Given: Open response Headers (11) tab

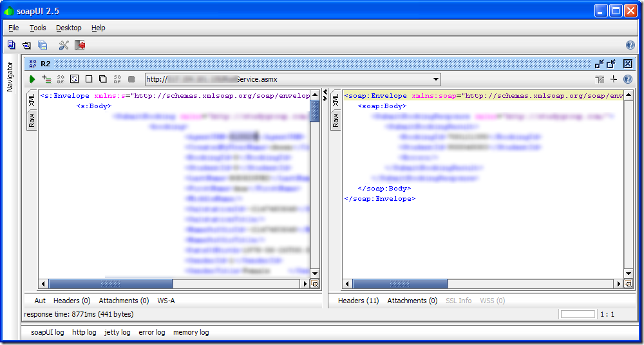Looking at the screenshot, I should [358, 301].
